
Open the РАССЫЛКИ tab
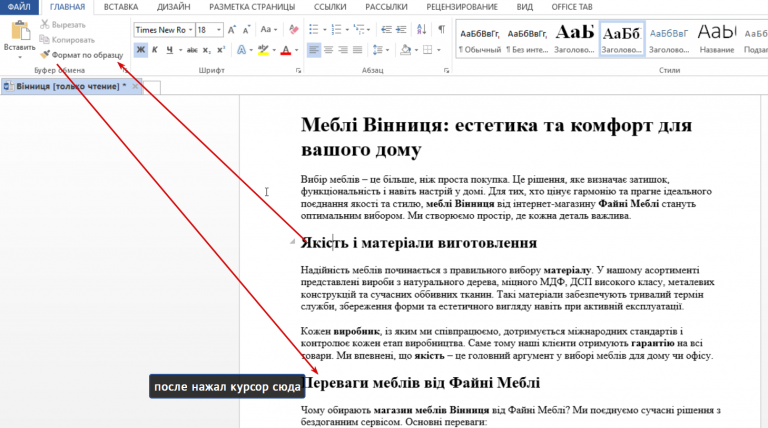coord(386,7)
